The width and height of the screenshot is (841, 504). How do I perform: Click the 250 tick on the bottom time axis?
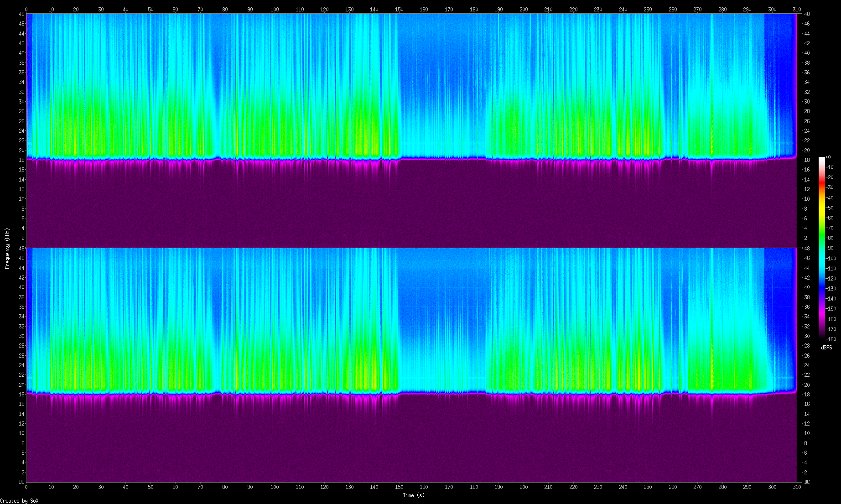(648, 487)
